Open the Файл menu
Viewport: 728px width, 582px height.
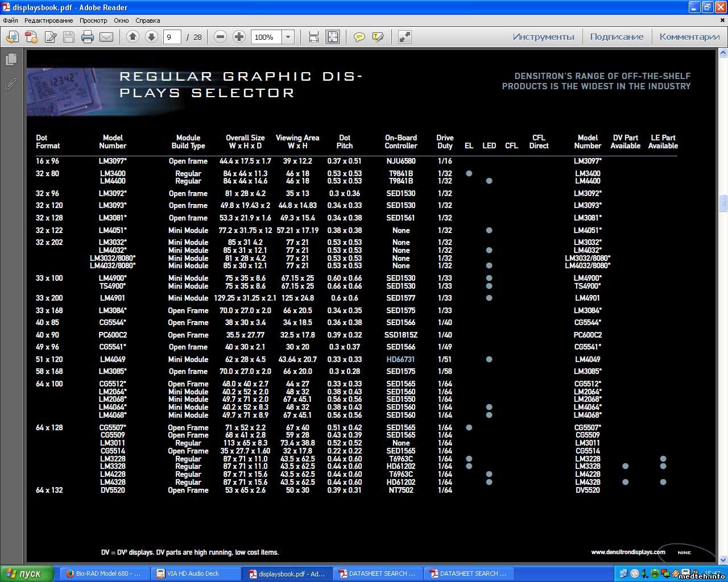(x=10, y=20)
